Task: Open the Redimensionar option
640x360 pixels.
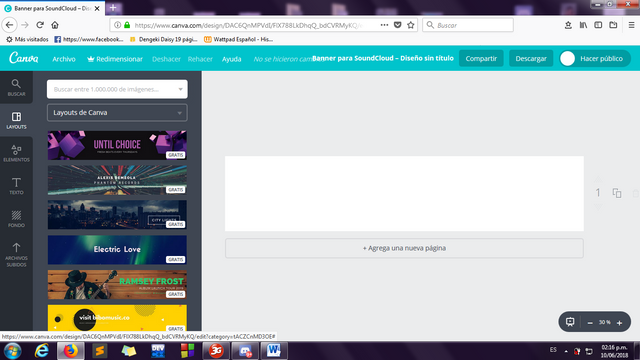Action: 115,59
